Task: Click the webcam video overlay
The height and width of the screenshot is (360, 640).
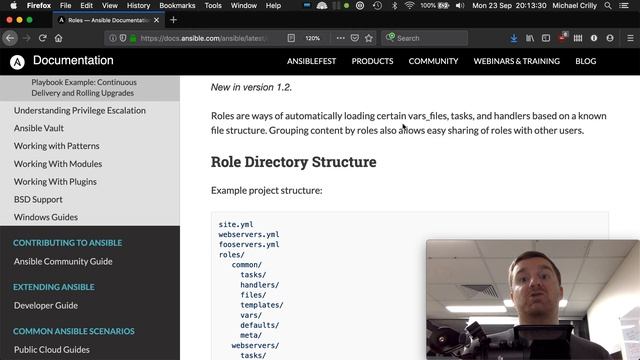Action: tap(533, 300)
